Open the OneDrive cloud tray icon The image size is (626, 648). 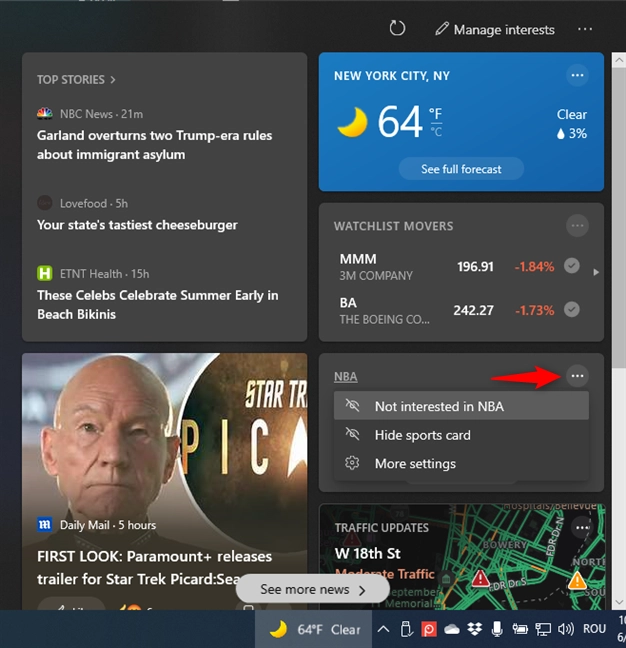point(452,629)
